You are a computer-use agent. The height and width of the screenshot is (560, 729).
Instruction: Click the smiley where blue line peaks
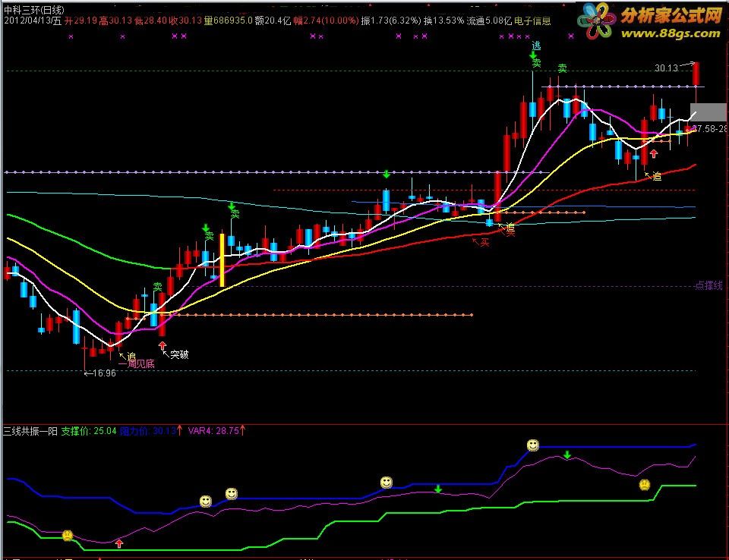pyautogui.click(x=533, y=445)
